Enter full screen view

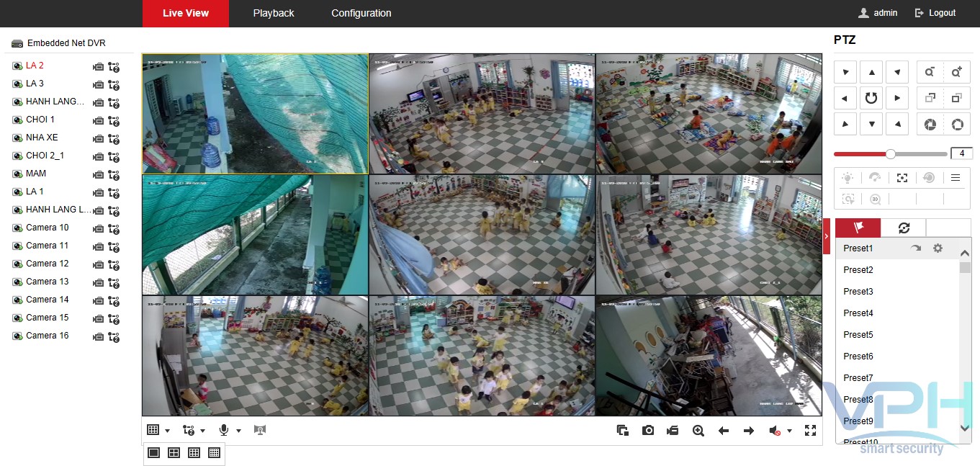coord(810,431)
